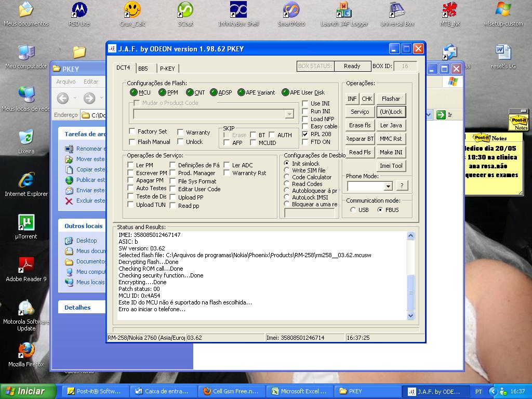Click the Imei Tool button
Image resolution: width=532 pixels, height=399 pixels.
[x=391, y=166]
